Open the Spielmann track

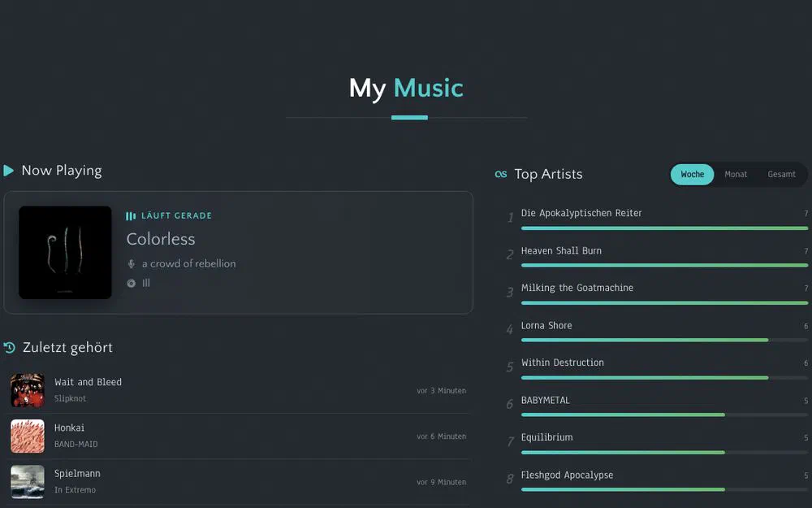77,473
